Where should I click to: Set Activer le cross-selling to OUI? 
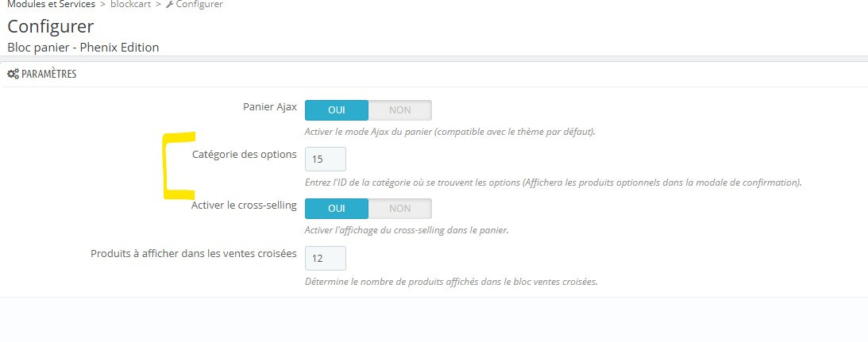pos(337,208)
